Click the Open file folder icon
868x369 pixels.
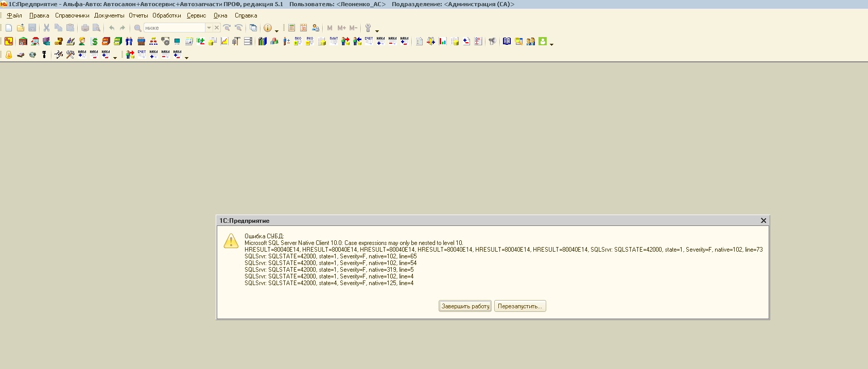[21, 28]
